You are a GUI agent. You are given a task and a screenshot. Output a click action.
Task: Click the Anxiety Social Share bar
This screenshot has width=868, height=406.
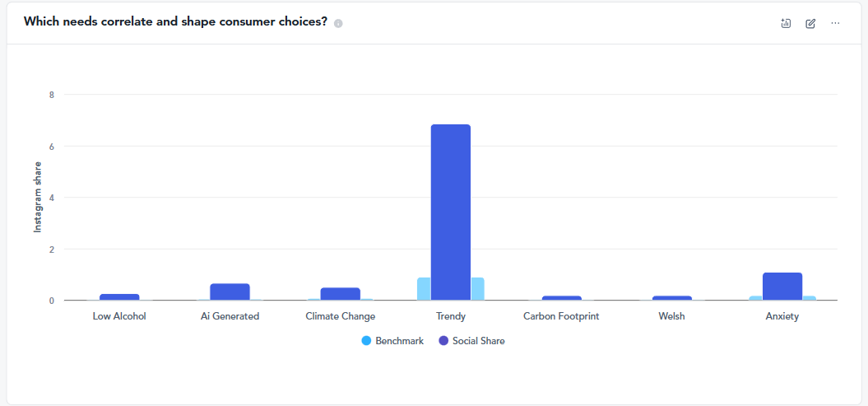(782, 286)
